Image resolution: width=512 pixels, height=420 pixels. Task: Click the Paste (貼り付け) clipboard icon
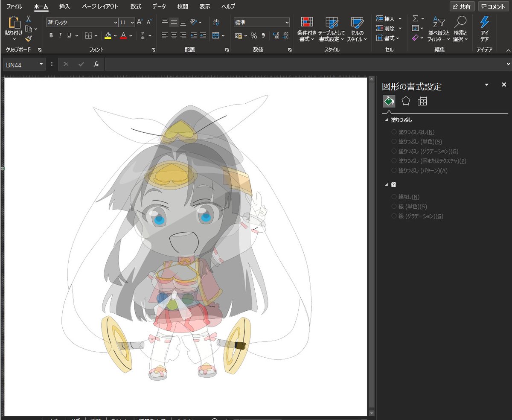pyautogui.click(x=14, y=23)
